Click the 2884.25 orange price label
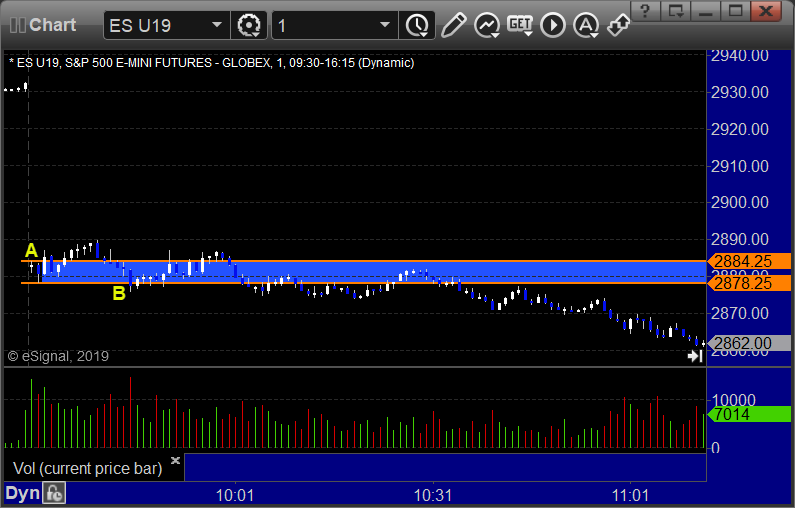This screenshot has height=508, width=795. [748, 261]
